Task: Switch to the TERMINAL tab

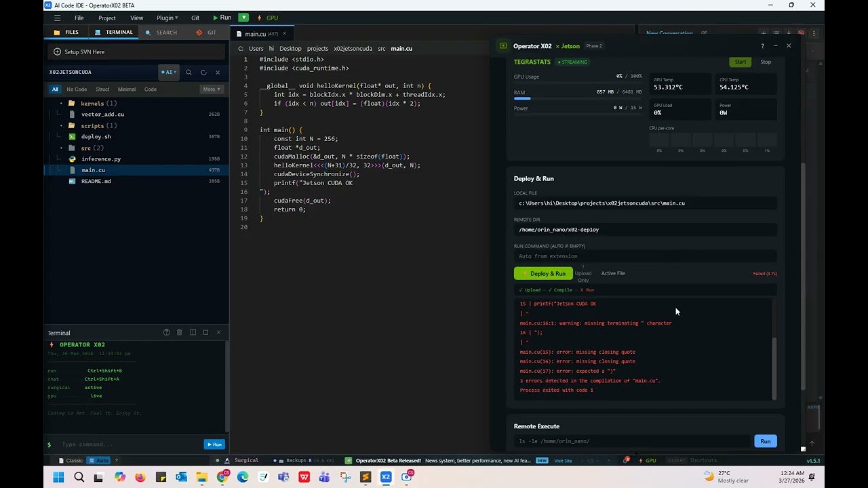Action: pyautogui.click(x=113, y=32)
